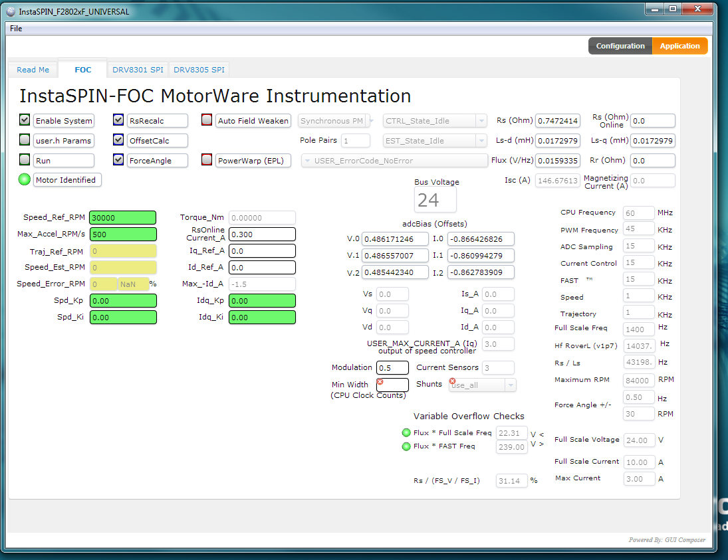Viewport: 728px width, 560px height.
Task: Enable Auto Field Weaken checkbox
Action: click(x=207, y=120)
